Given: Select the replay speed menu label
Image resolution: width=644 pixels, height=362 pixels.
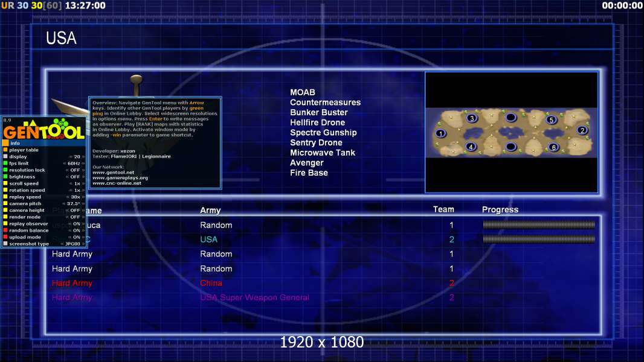Looking at the screenshot, I should [x=25, y=197].
